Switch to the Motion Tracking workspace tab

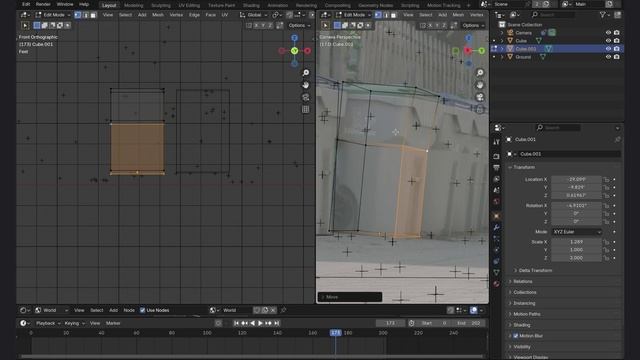(x=443, y=5)
